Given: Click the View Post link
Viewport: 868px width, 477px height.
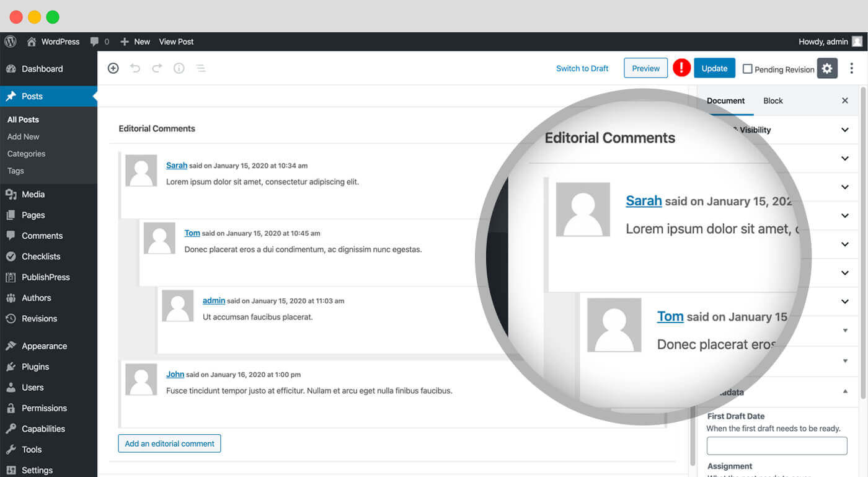Looking at the screenshot, I should point(176,42).
